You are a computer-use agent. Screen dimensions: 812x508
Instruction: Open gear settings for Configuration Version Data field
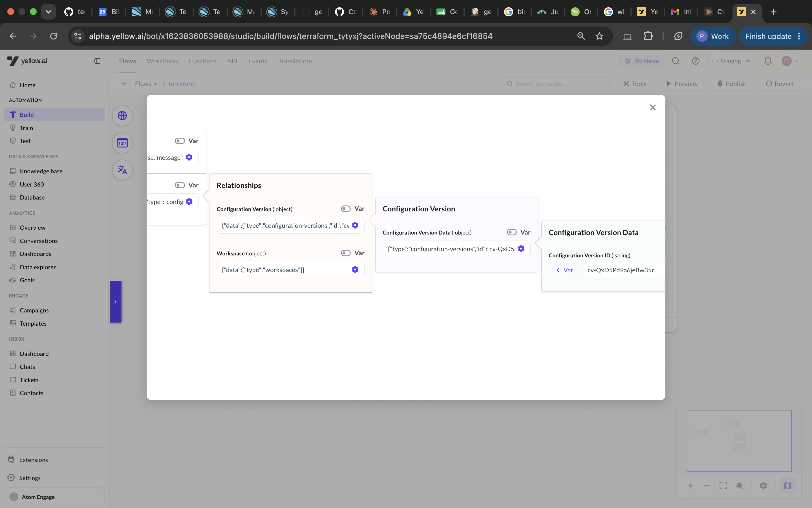coord(521,249)
